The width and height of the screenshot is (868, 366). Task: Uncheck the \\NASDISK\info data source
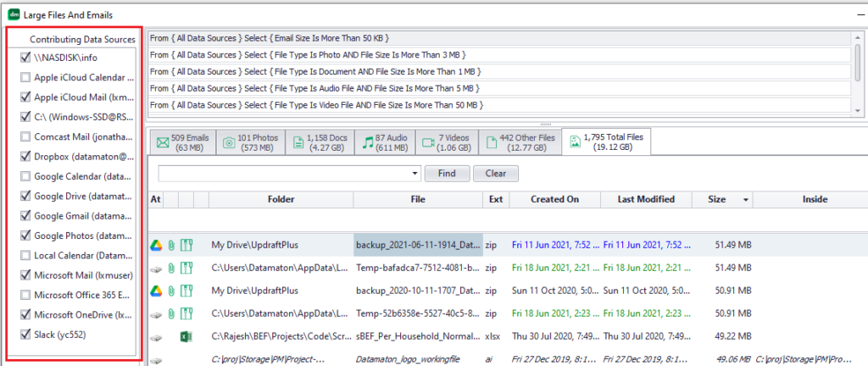coord(25,57)
